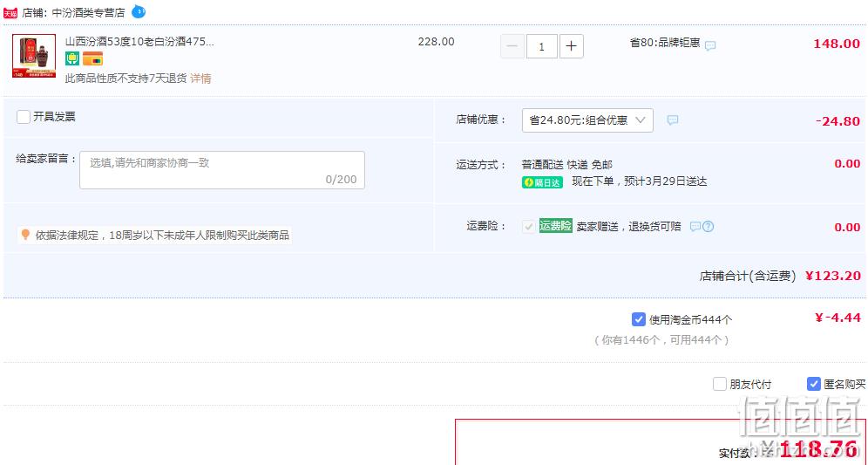This screenshot has height=465, width=868.
Task: Click the green 运费险 label badge
Action: (556, 226)
